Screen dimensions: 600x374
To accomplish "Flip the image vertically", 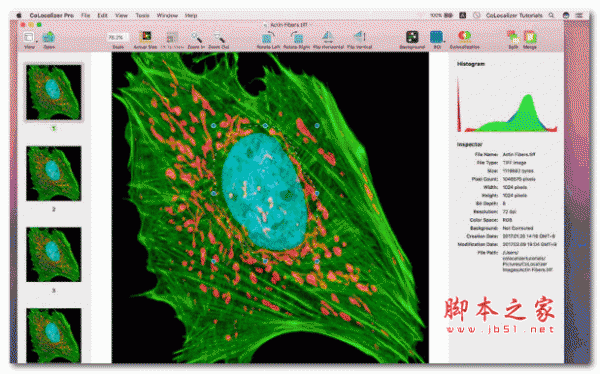I will (359, 37).
